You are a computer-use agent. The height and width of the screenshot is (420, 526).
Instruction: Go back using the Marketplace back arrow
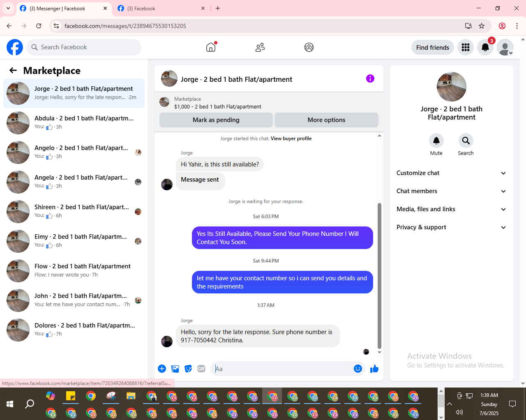click(x=13, y=70)
